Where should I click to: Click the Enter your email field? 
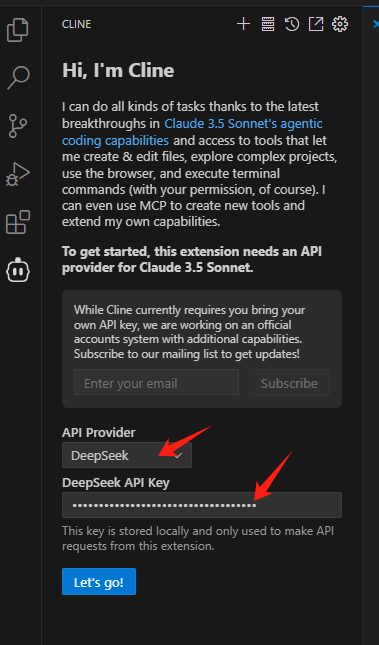point(156,383)
